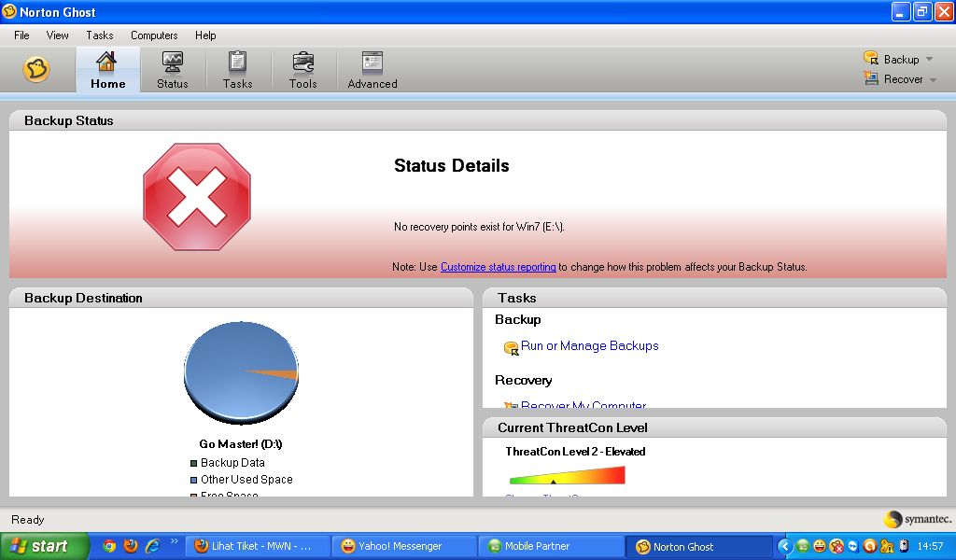Expand the quick launch overflow chevron

(175, 541)
